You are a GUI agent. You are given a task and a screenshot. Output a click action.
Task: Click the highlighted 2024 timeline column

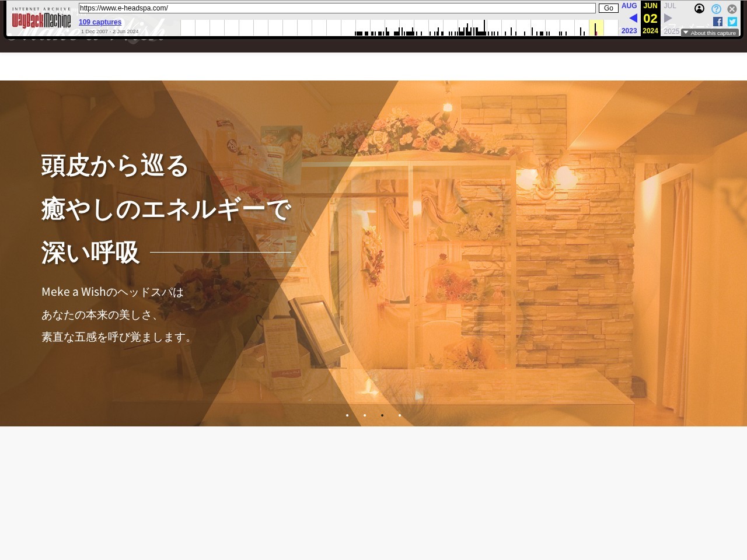596,27
